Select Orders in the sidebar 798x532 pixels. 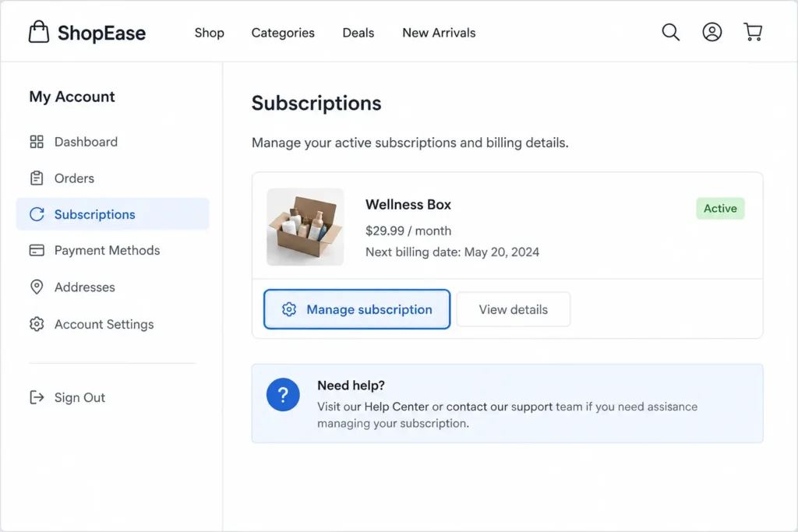point(112,178)
